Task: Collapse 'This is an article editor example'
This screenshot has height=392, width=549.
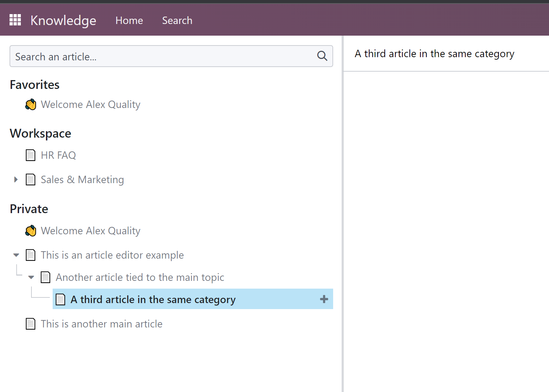Action: point(16,255)
